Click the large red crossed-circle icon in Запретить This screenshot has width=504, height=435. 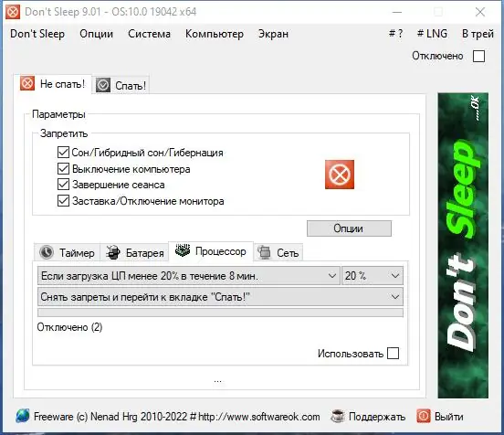[x=340, y=175]
